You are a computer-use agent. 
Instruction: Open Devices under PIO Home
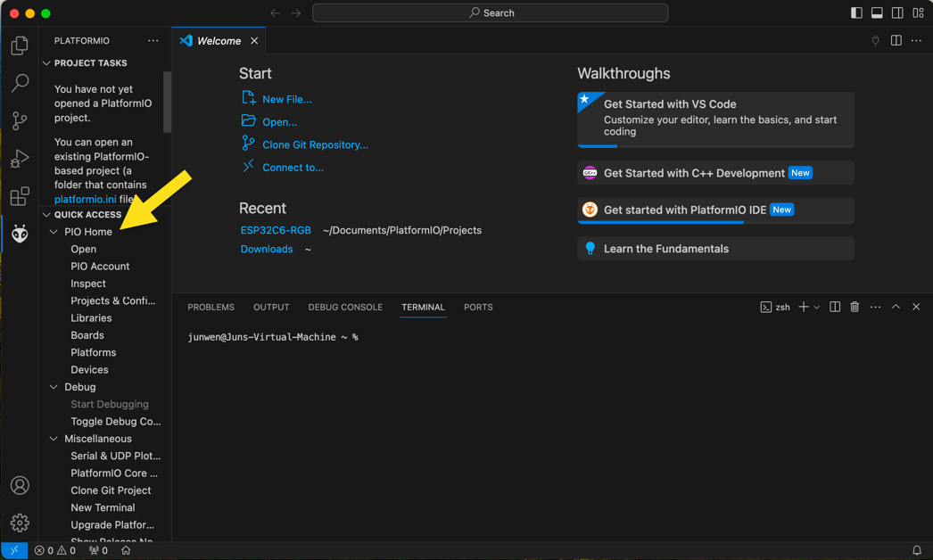pyautogui.click(x=89, y=369)
